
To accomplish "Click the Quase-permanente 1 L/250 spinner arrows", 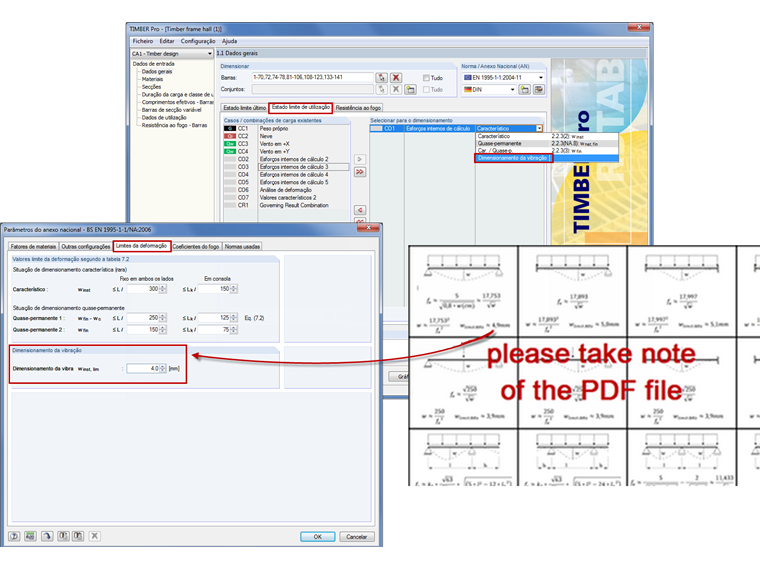I will coord(163,318).
